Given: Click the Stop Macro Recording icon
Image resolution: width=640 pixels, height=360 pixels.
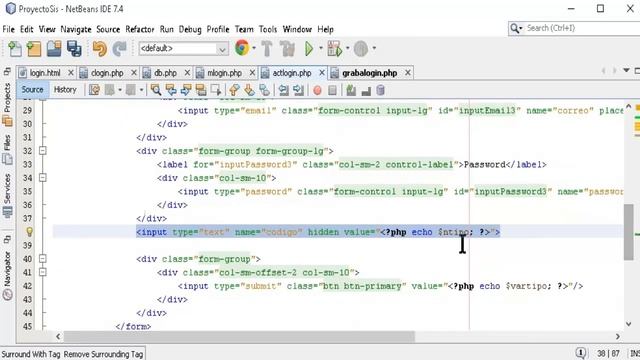Looking at the screenshot, I should (333, 90).
